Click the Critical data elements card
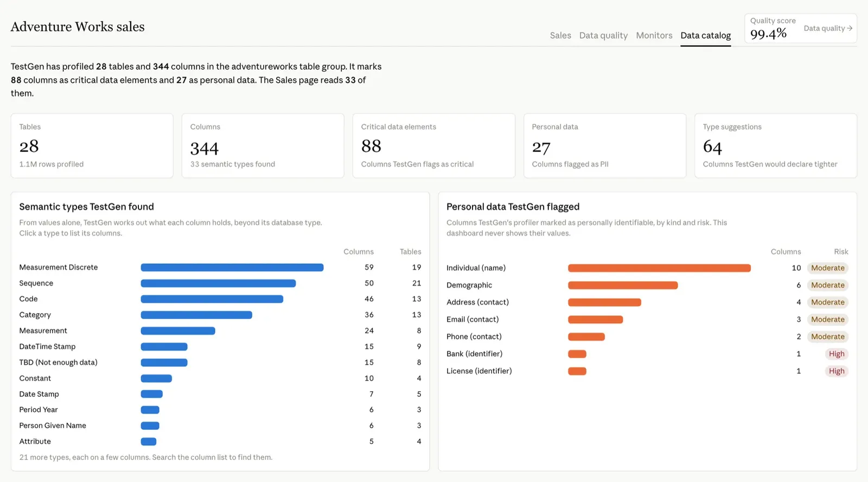 pos(434,145)
